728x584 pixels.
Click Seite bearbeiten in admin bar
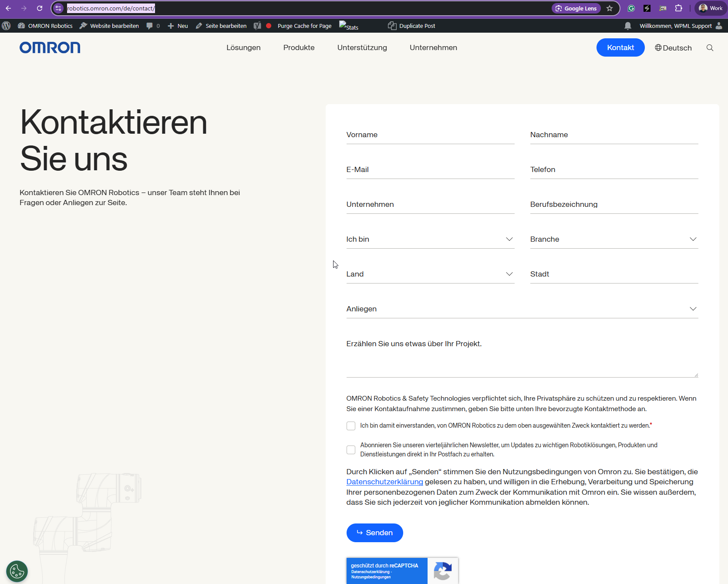(221, 26)
